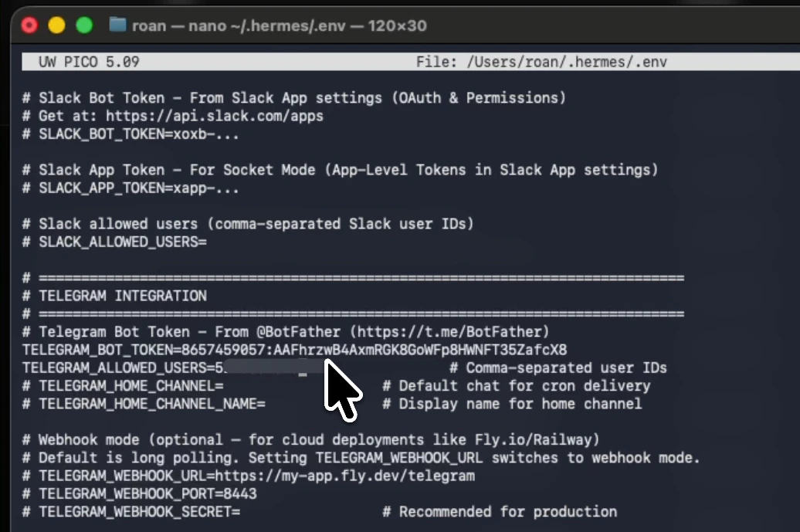Click the TELEGRAM_HOME_CHANNEL= line
This screenshot has height=532, width=800.
(x=123, y=386)
